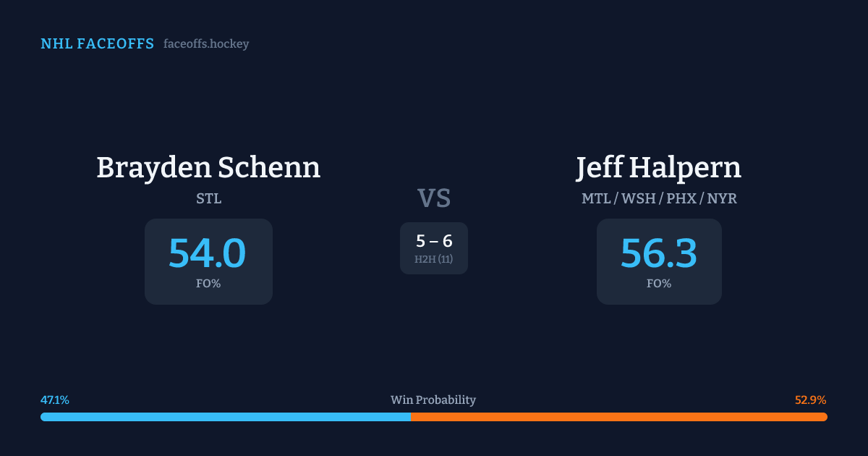Click the blue segment of probability bar

(225, 417)
